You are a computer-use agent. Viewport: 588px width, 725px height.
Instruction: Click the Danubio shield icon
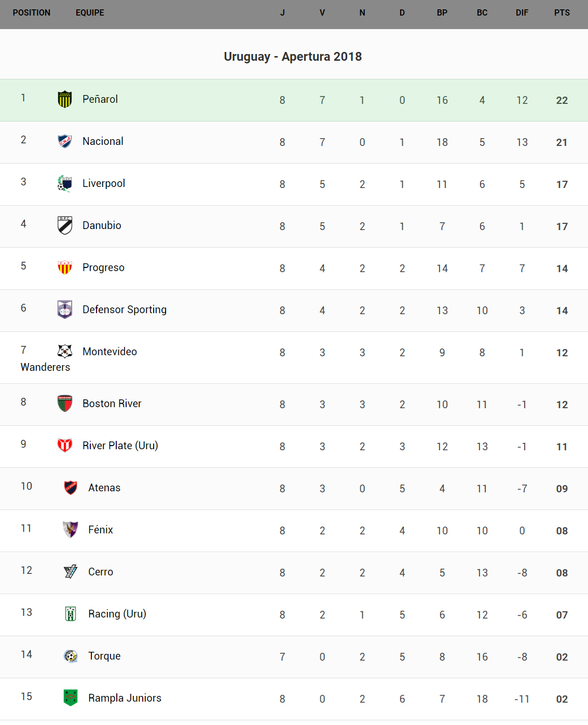[x=65, y=225]
